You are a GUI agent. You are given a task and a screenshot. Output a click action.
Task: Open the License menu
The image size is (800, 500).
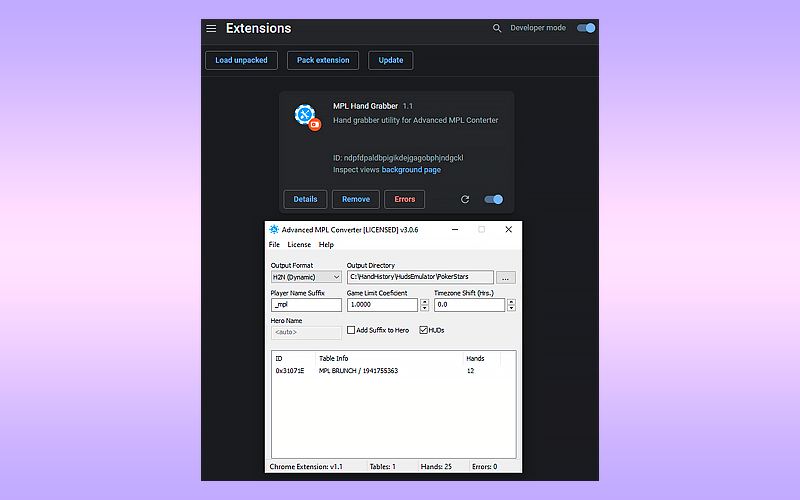click(x=299, y=245)
